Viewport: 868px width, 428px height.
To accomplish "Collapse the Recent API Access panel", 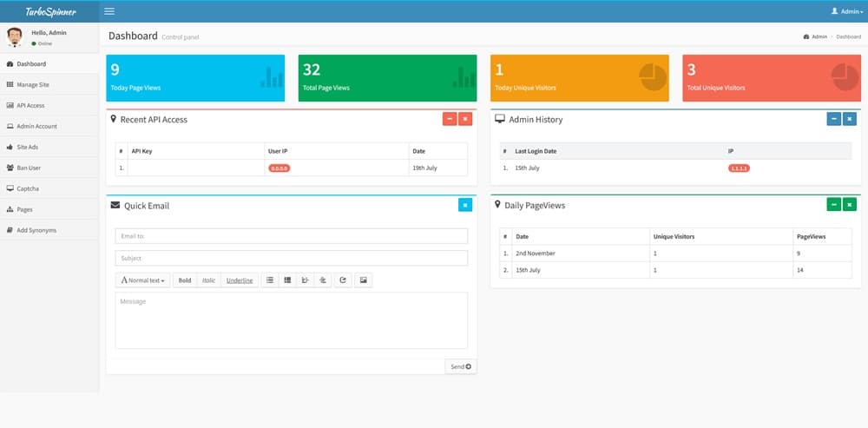I will point(450,119).
